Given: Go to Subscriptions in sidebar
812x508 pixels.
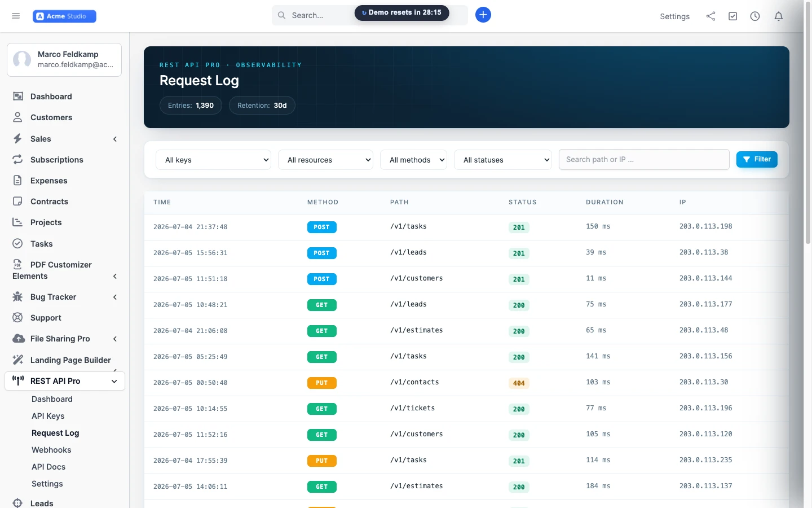Looking at the screenshot, I should click(57, 160).
